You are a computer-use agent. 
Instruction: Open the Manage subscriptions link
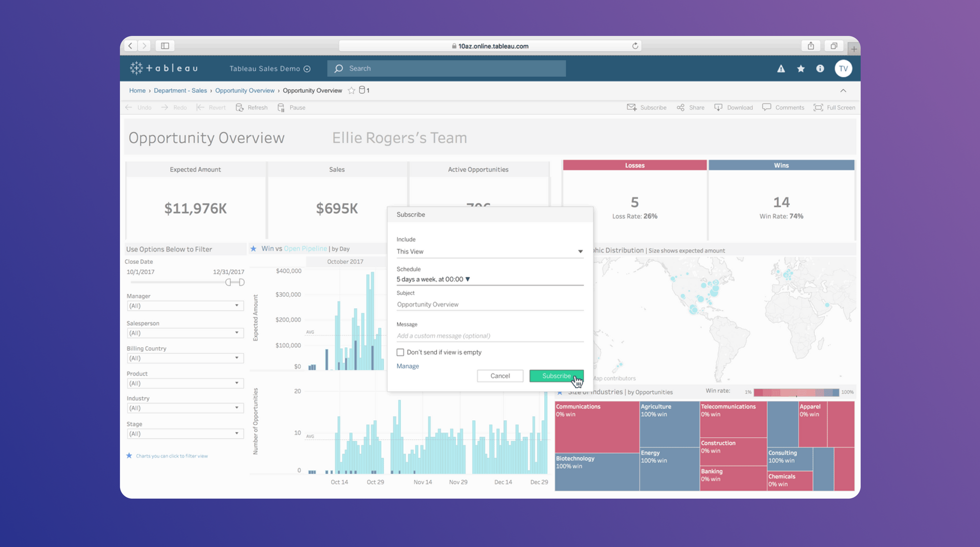coord(408,366)
